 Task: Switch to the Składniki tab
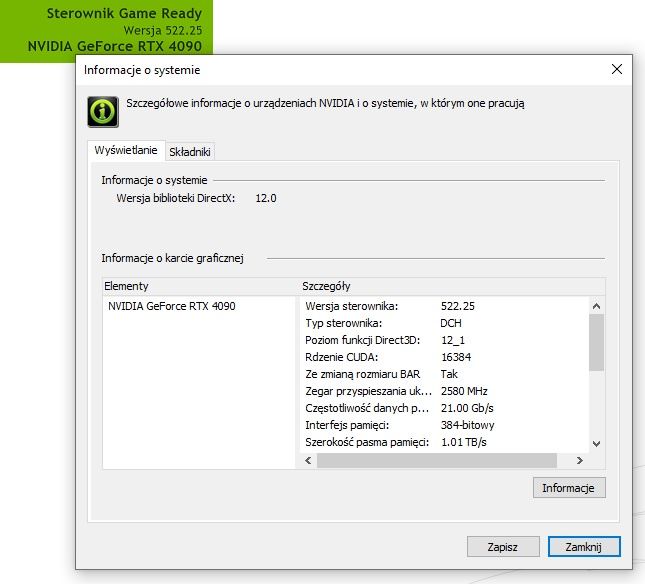coord(190,152)
